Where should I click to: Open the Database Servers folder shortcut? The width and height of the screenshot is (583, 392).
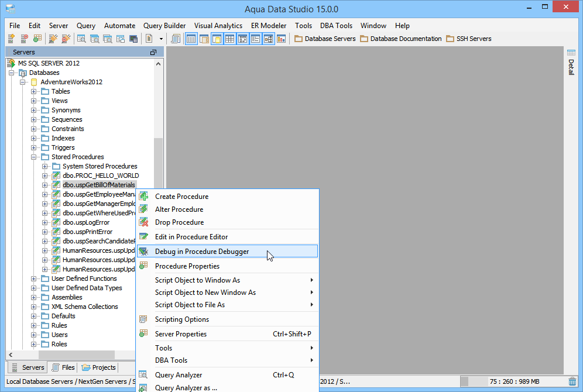pos(325,39)
